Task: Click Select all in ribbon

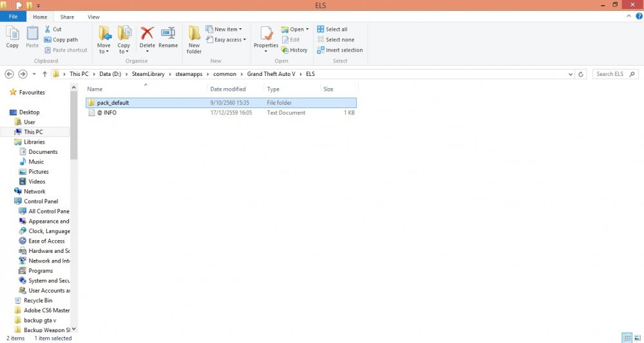Action: pyautogui.click(x=332, y=29)
